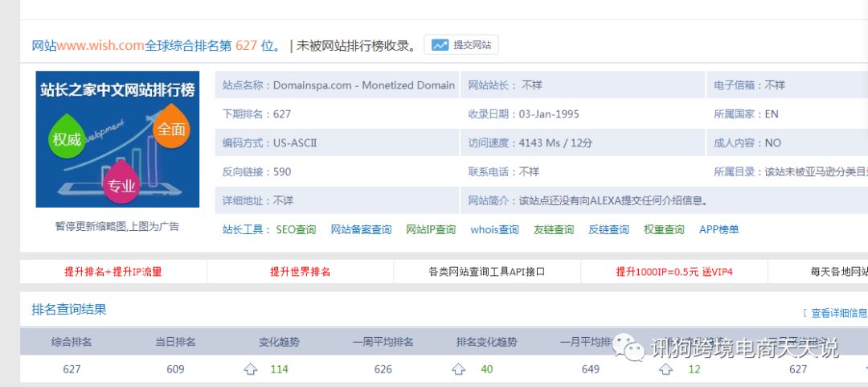Select the 网站站长：不祥 cell
The height and width of the screenshot is (387, 868).
[x=583, y=84]
